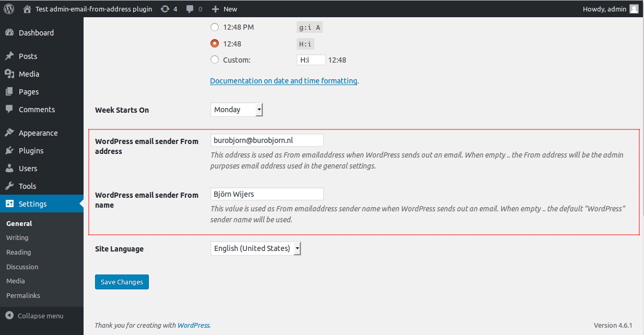
Task: Open the Media settings submenu item
Action: (16, 281)
